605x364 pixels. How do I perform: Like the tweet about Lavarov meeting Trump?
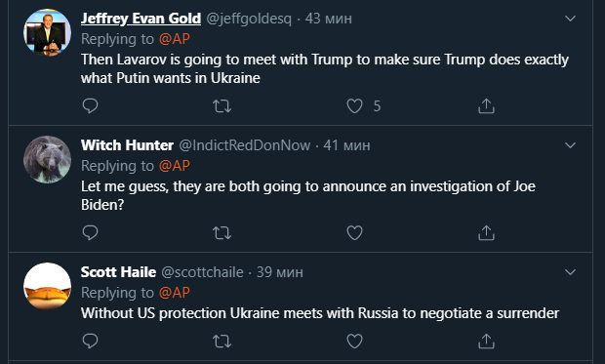pyautogui.click(x=354, y=105)
